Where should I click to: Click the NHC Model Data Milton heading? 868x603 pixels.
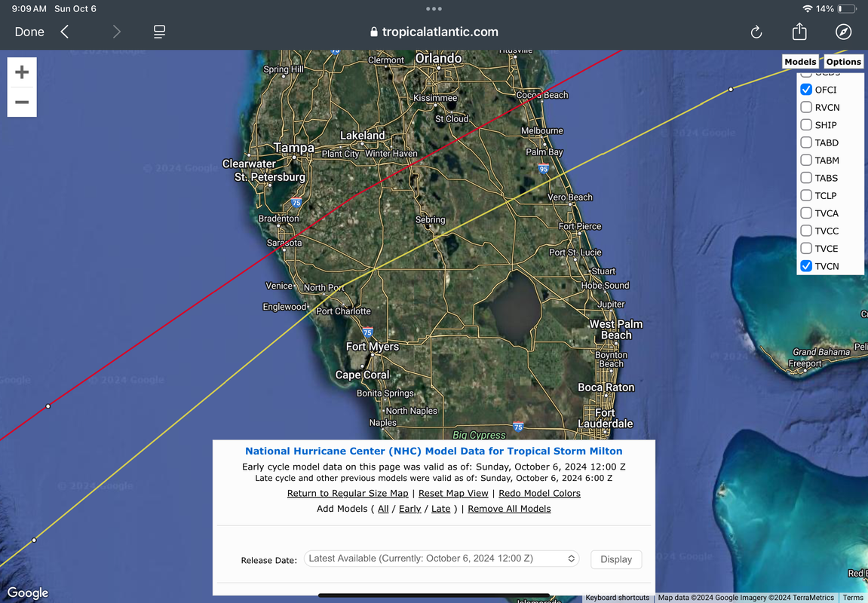(434, 451)
